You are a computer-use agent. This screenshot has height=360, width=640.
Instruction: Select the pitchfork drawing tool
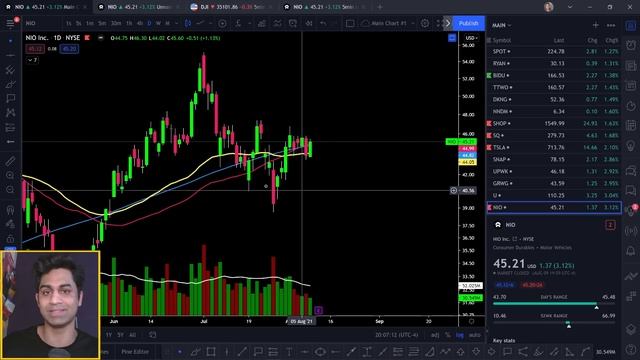pos(10,70)
